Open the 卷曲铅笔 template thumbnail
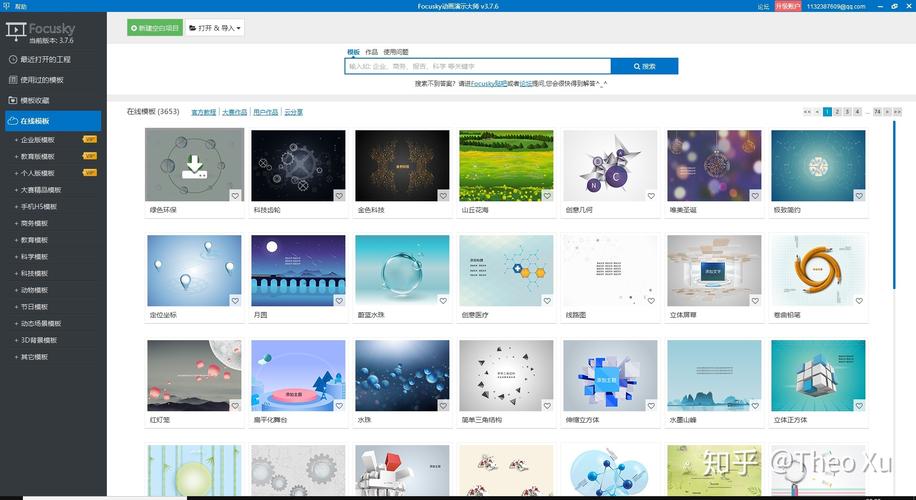916x500 pixels. (x=818, y=270)
